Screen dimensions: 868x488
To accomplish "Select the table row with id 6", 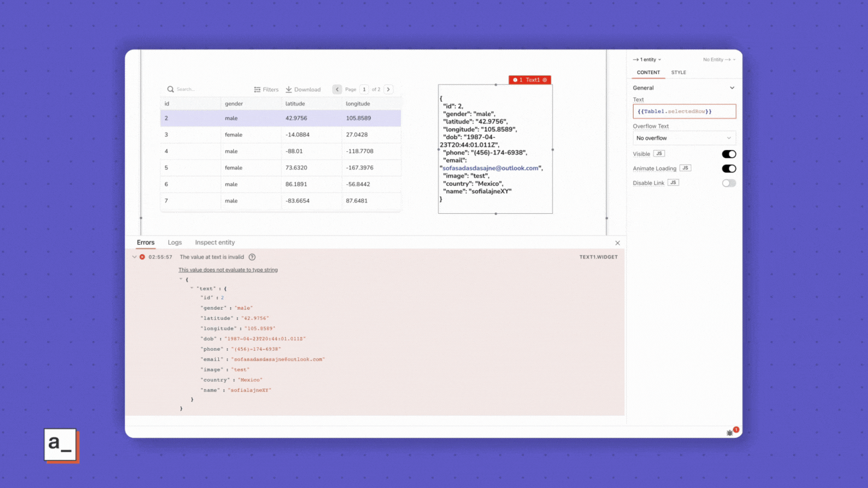I will (280, 184).
